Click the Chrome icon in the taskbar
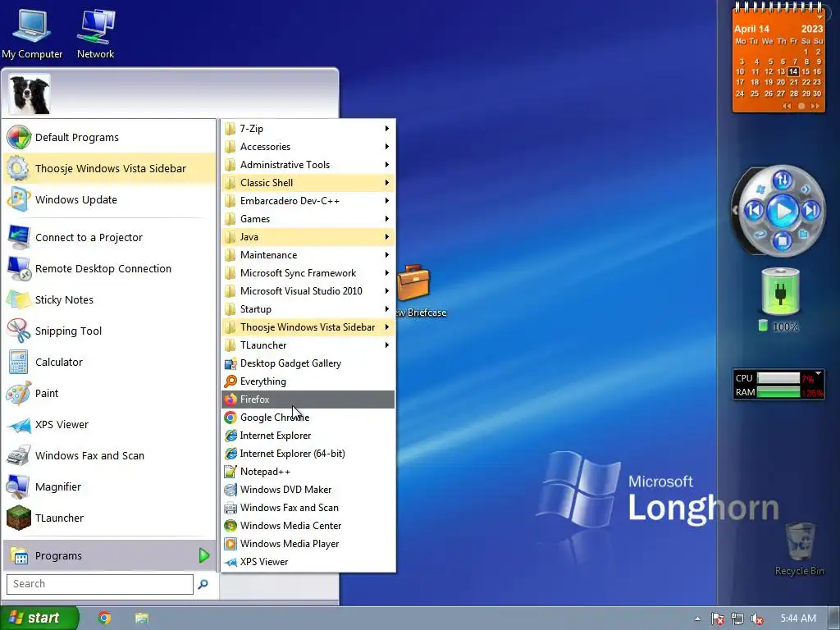The height and width of the screenshot is (630, 840). 104,619
